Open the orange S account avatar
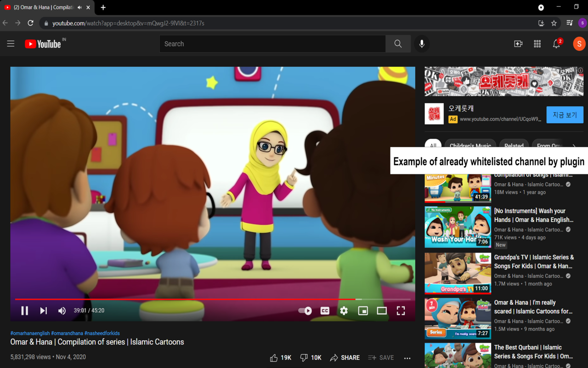The height and width of the screenshot is (368, 588). pyautogui.click(x=579, y=44)
